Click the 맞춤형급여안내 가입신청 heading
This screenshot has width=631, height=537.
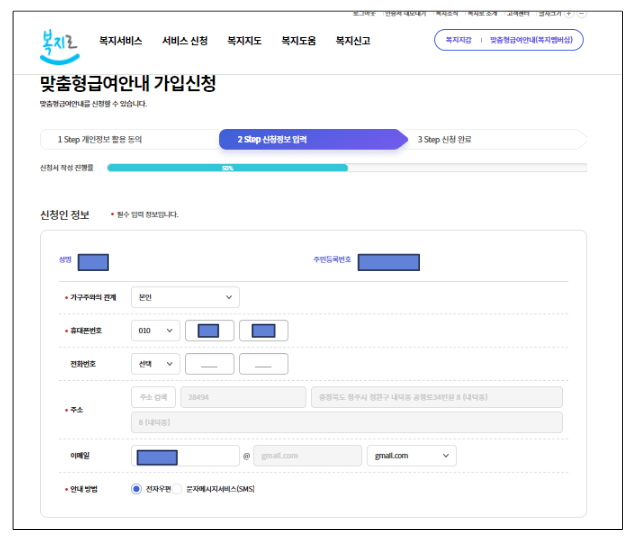pos(128,83)
